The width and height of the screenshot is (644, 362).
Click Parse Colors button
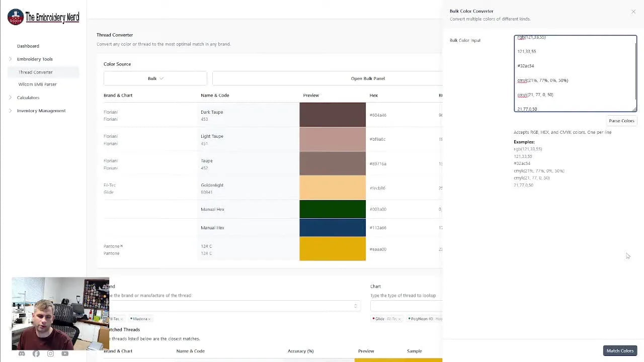click(621, 121)
